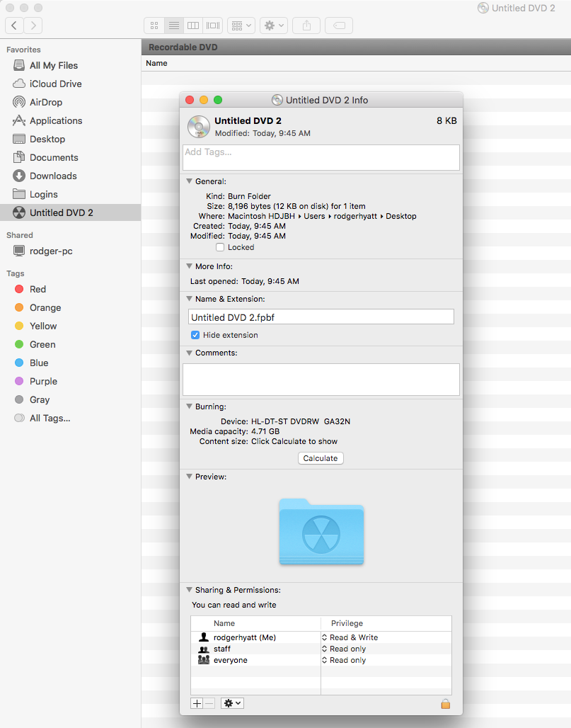Viewport: 571px width, 728px height.
Task: Collapse the Comments section
Action: coord(189,353)
